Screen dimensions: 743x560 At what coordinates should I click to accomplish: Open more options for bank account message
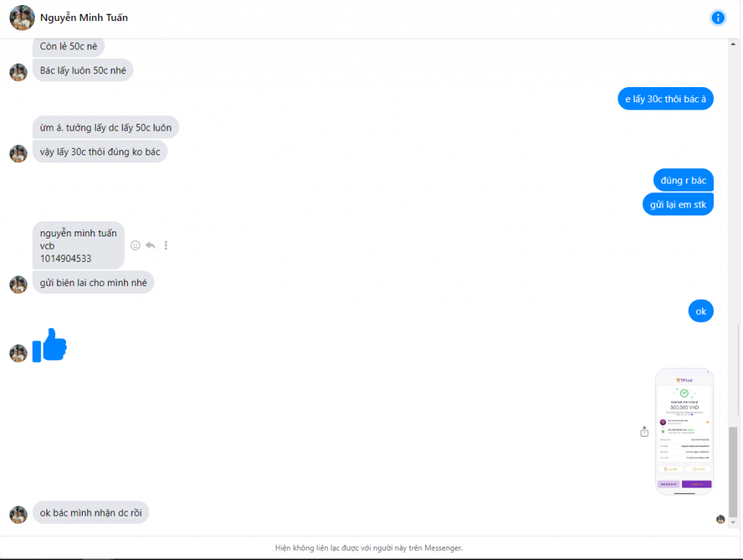tap(166, 245)
